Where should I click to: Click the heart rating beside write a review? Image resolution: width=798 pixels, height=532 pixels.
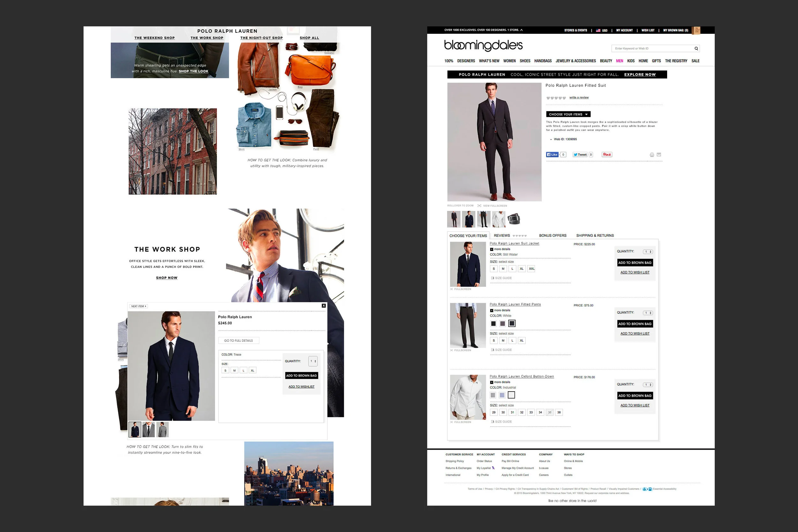click(x=556, y=98)
